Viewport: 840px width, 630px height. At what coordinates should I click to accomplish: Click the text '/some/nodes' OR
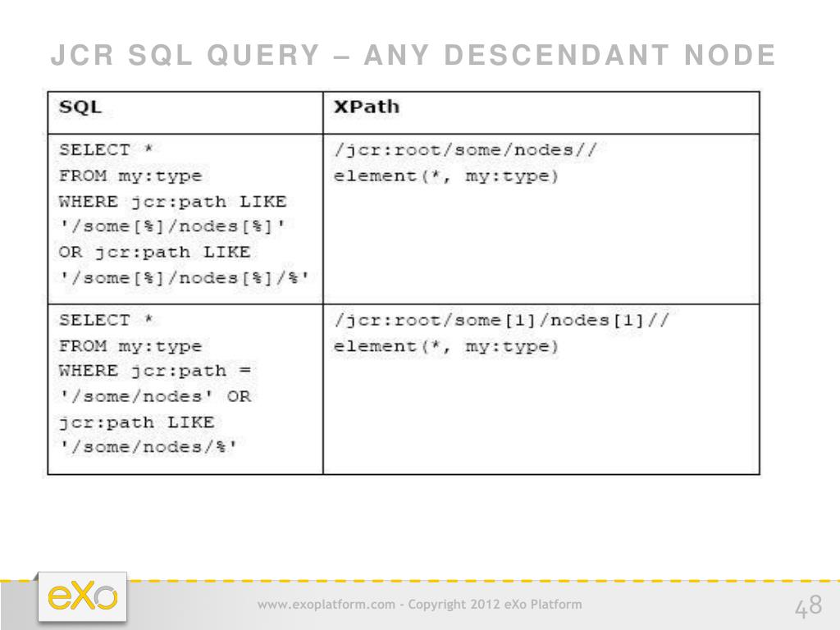point(155,396)
